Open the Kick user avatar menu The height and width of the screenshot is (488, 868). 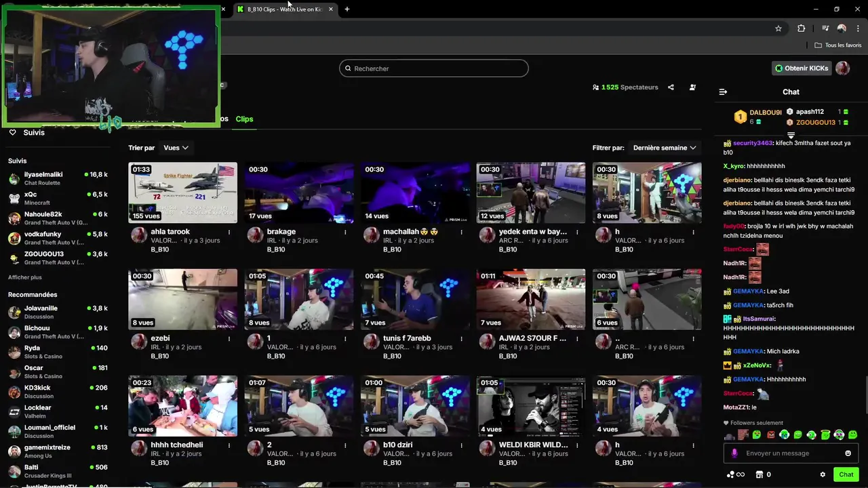pyautogui.click(x=842, y=68)
